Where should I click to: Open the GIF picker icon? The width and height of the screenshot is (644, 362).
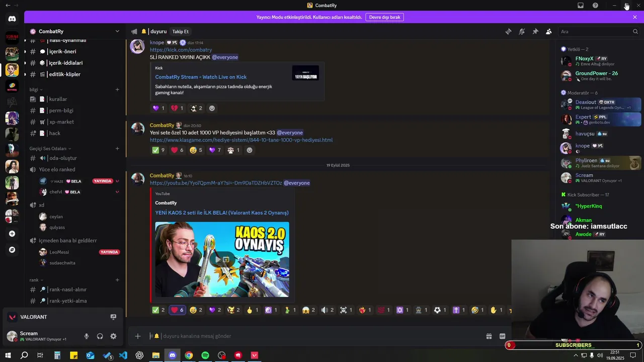pos(502,336)
